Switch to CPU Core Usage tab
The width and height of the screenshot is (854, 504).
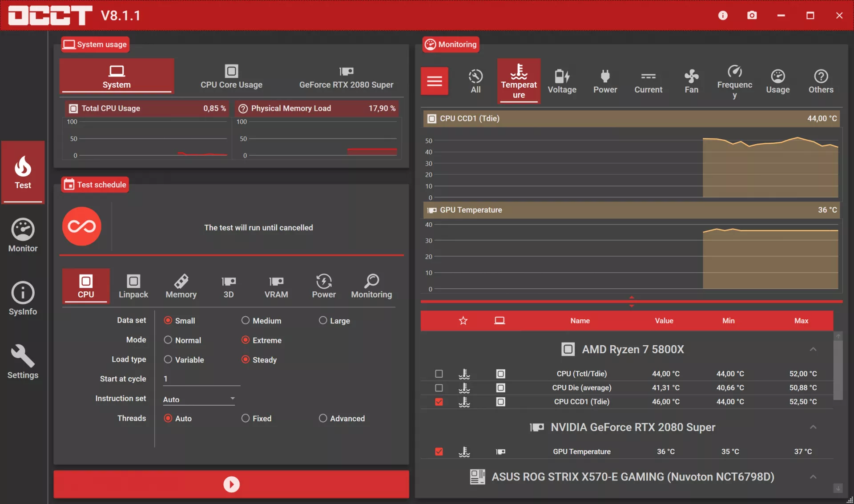pos(231,76)
